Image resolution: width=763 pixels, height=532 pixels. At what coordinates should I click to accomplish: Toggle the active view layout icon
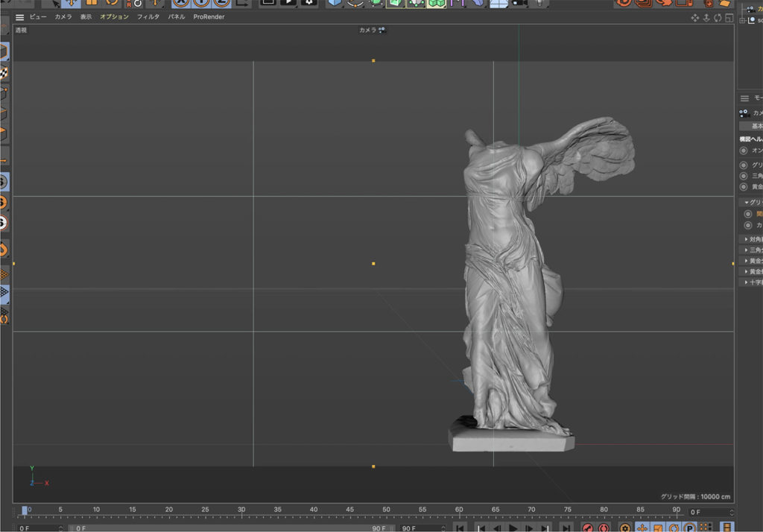click(729, 18)
